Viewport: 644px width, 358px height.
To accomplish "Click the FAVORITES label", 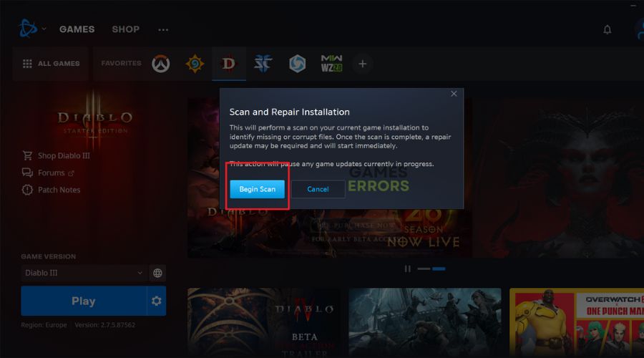I will 121,63.
